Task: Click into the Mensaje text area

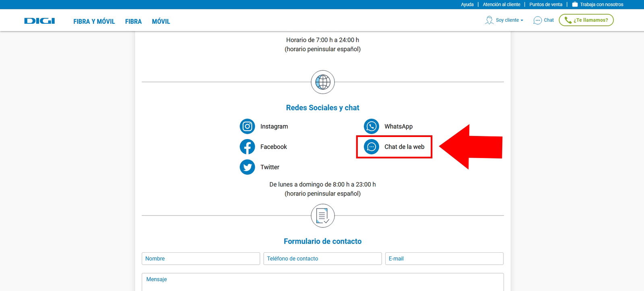Action: point(322,282)
